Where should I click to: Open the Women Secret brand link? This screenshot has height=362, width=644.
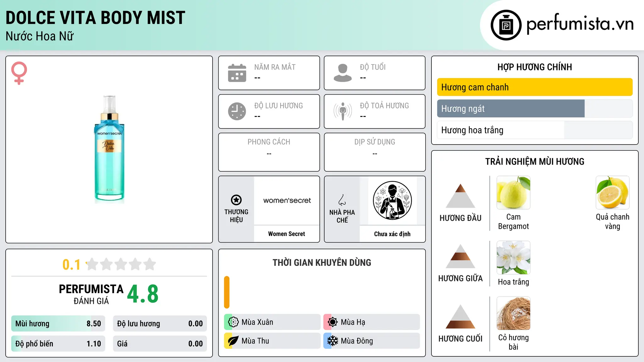286,234
